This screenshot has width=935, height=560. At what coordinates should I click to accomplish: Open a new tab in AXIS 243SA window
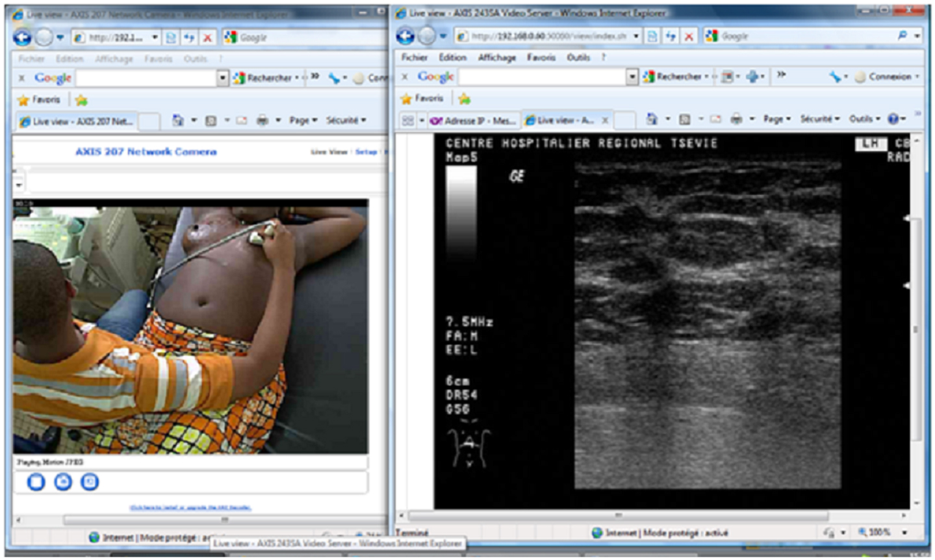click(x=624, y=120)
